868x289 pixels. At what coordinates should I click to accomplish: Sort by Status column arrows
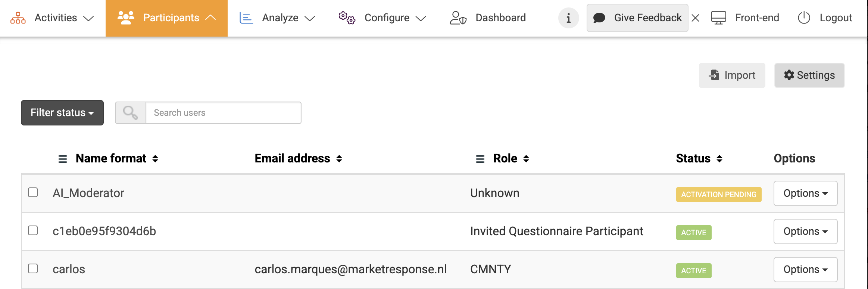coord(719,159)
